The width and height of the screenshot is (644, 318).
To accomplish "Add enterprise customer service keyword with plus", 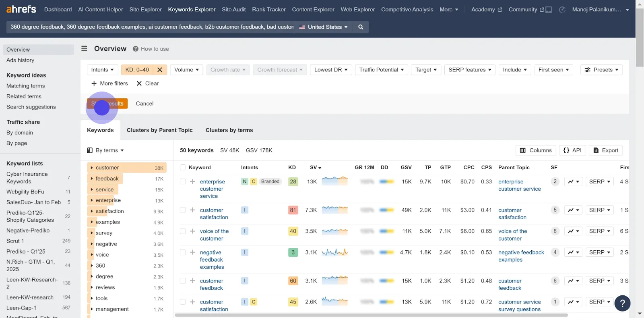I will pos(192,182).
